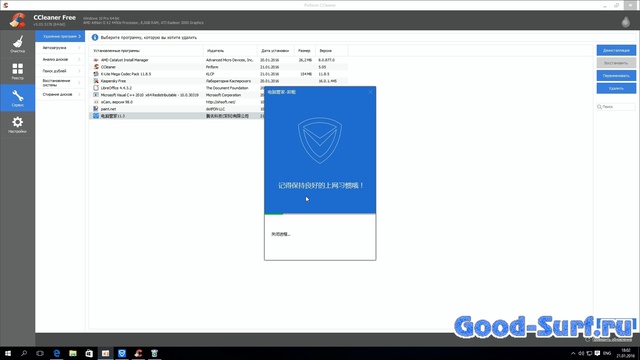
Task: Select K-Lite Mega Codec Pack 11.8.5 entry
Action: point(126,74)
